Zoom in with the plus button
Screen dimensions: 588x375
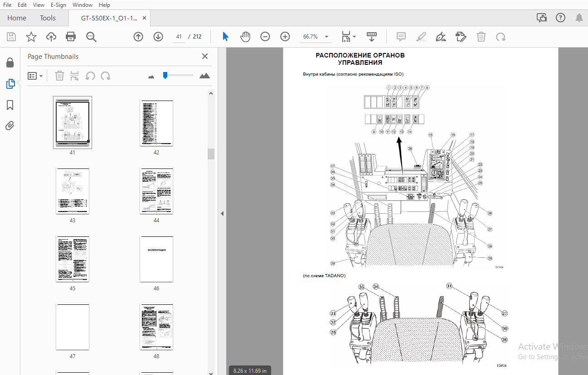click(285, 37)
